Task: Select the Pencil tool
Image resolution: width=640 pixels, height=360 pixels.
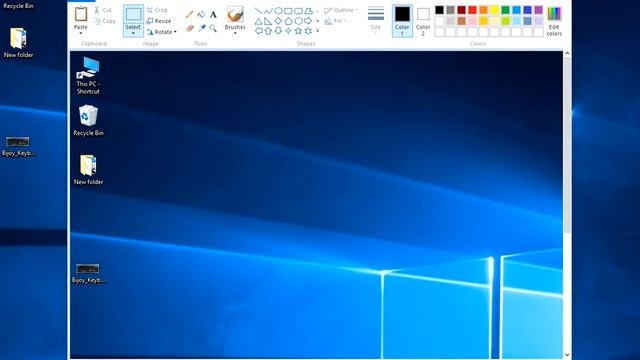Action: [189, 14]
